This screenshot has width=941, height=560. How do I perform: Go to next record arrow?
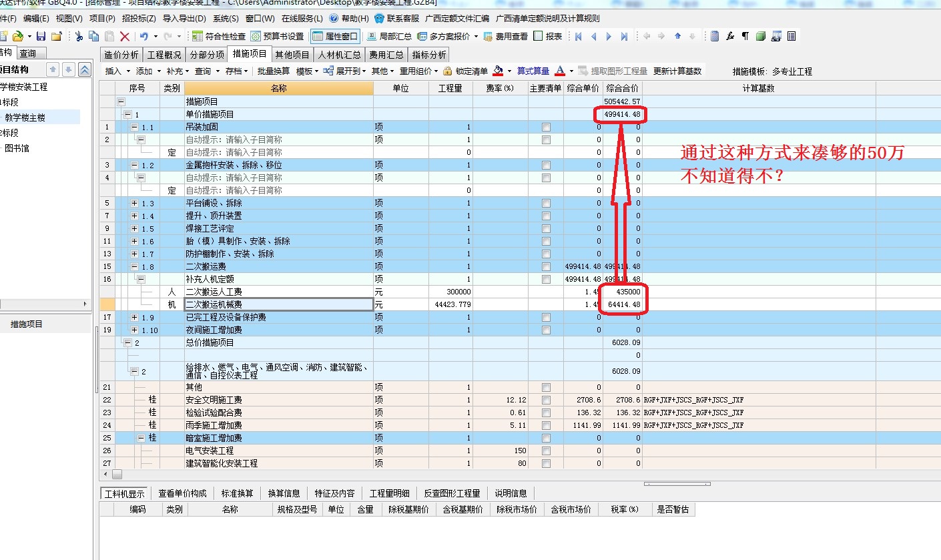pos(609,36)
